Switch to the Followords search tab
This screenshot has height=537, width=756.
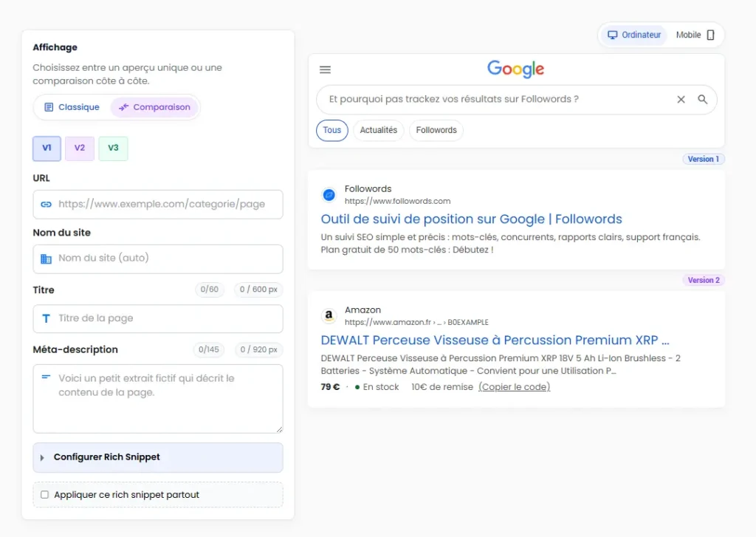(436, 130)
